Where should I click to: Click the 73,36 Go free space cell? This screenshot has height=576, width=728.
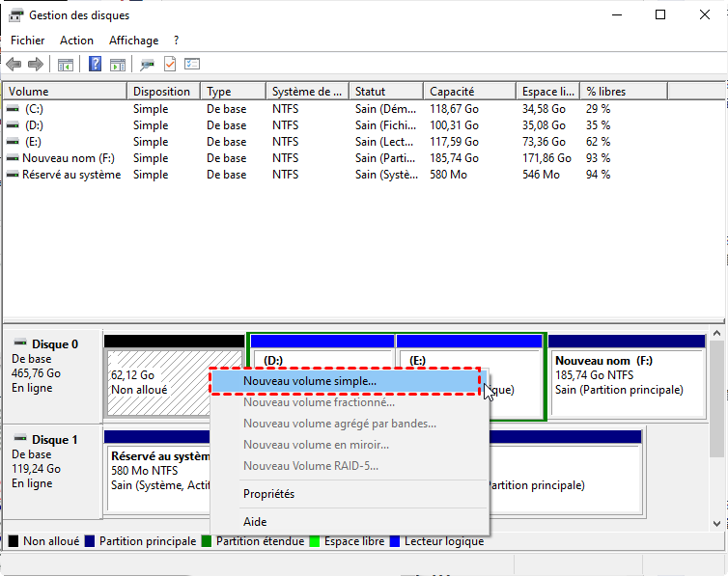544,142
